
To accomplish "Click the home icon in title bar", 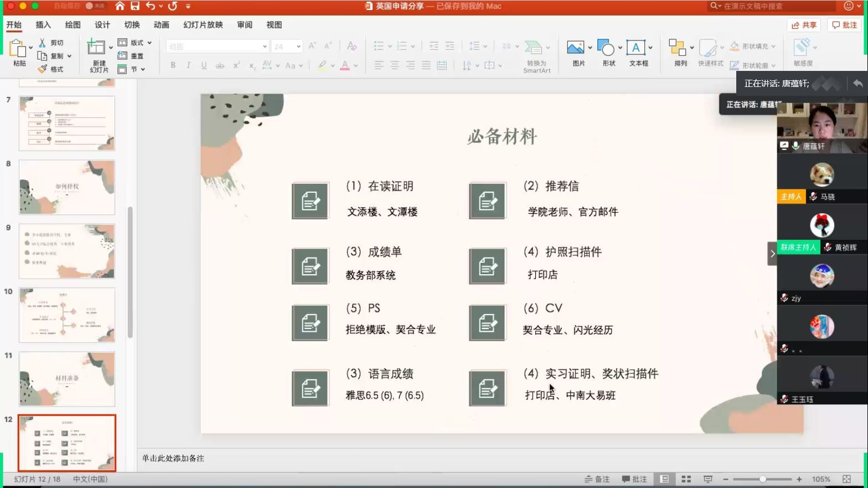I will coord(120,6).
